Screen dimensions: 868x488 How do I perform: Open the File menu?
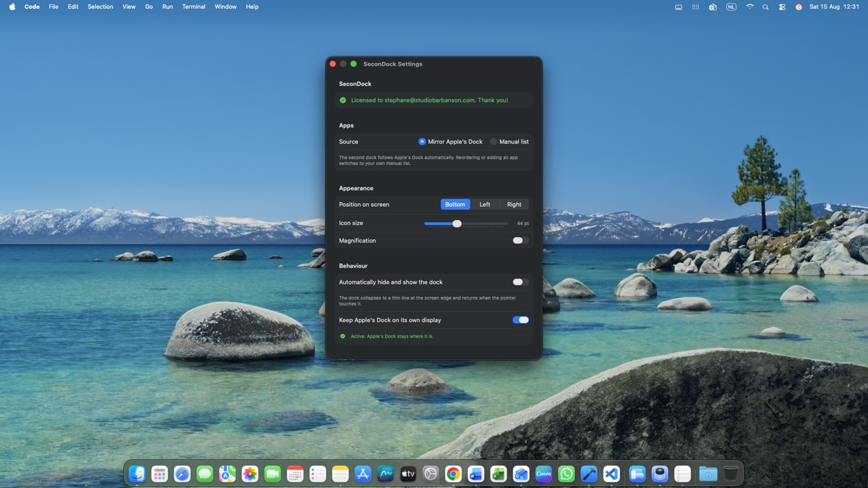pos(54,7)
